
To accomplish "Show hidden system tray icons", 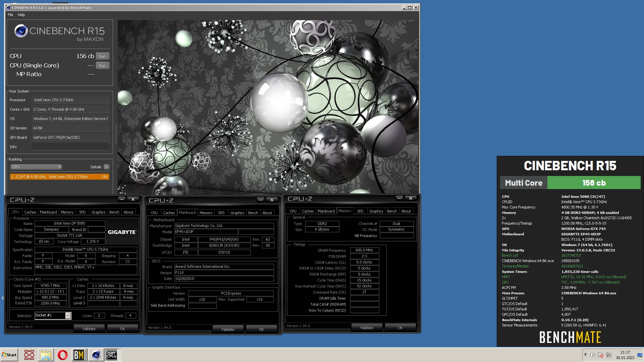I will point(585,355).
